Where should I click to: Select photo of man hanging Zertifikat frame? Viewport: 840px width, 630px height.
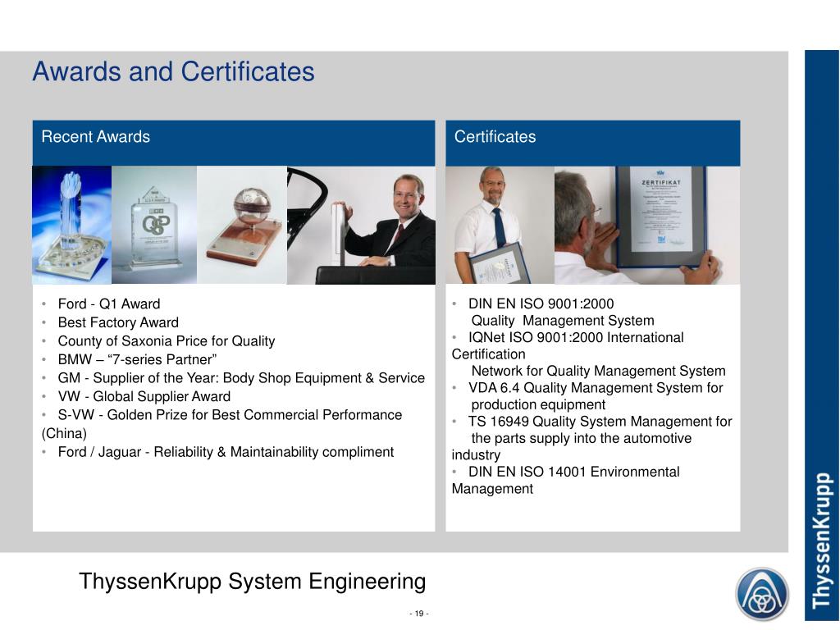pos(647,225)
